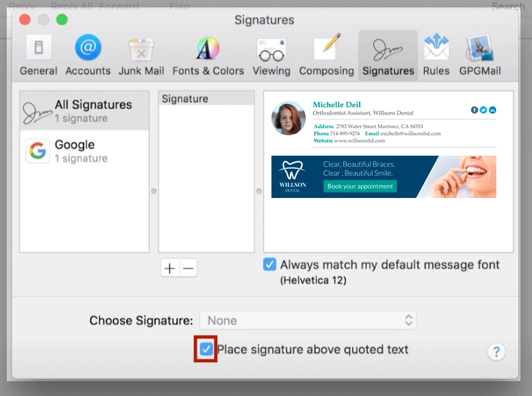Viewport: 532px width, 396px height.
Task: Click the www.willsonsltd.com website link
Action: [360, 141]
